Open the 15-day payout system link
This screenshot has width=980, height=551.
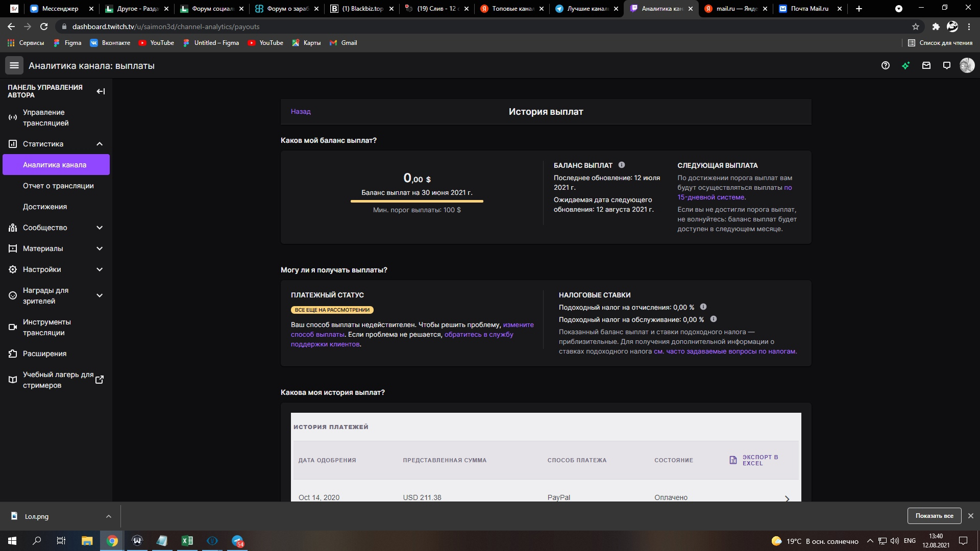click(710, 197)
